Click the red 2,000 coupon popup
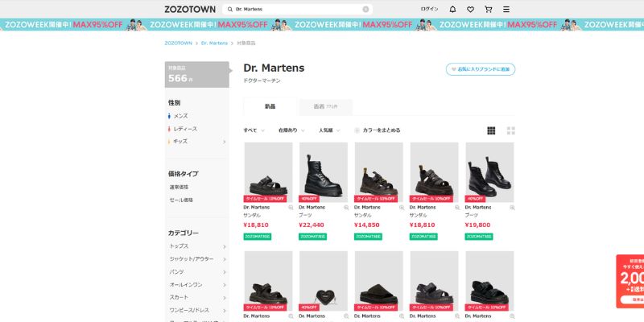 tap(630, 281)
